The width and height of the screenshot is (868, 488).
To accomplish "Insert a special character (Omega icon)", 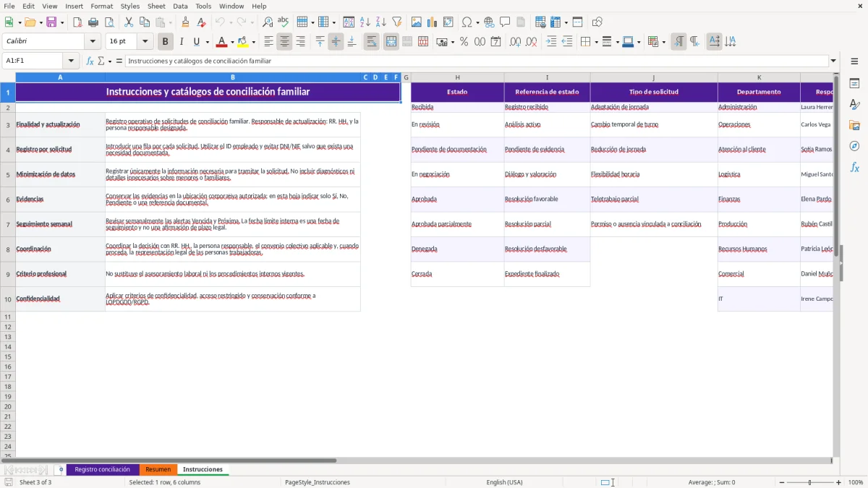I will click(x=467, y=22).
